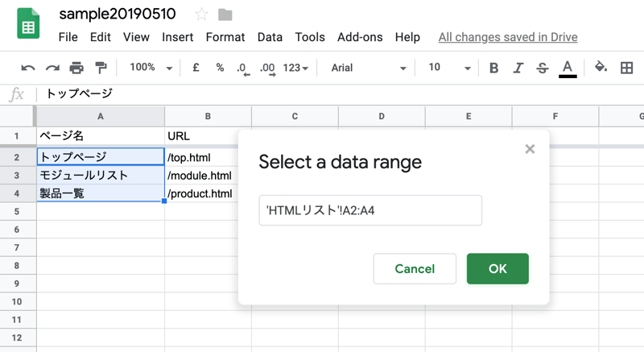This screenshot has height=352, width=644.
Task: Click the print icon
Action: pyautogui.click(x=76, y=68)
